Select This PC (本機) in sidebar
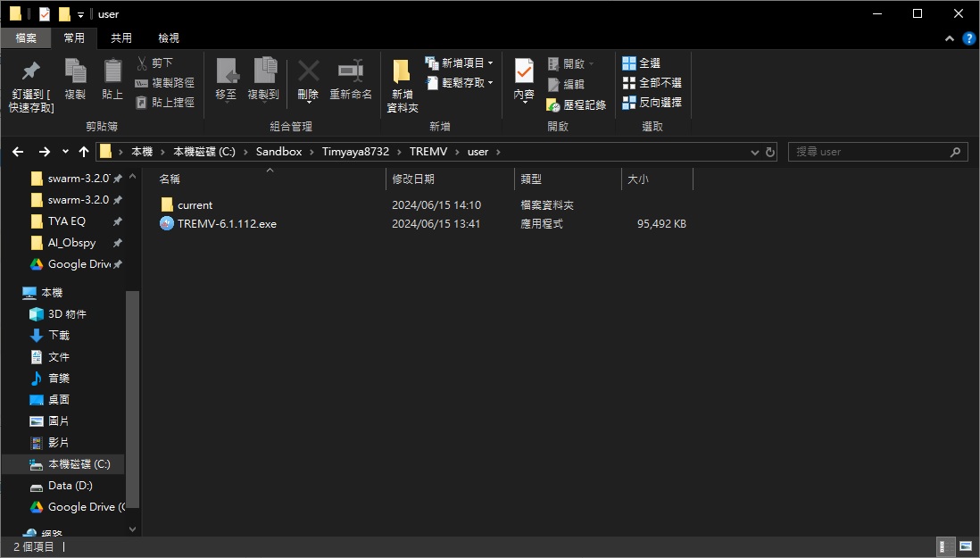The height and width of the screenshot is (558, 980). [x=52, y=293]
